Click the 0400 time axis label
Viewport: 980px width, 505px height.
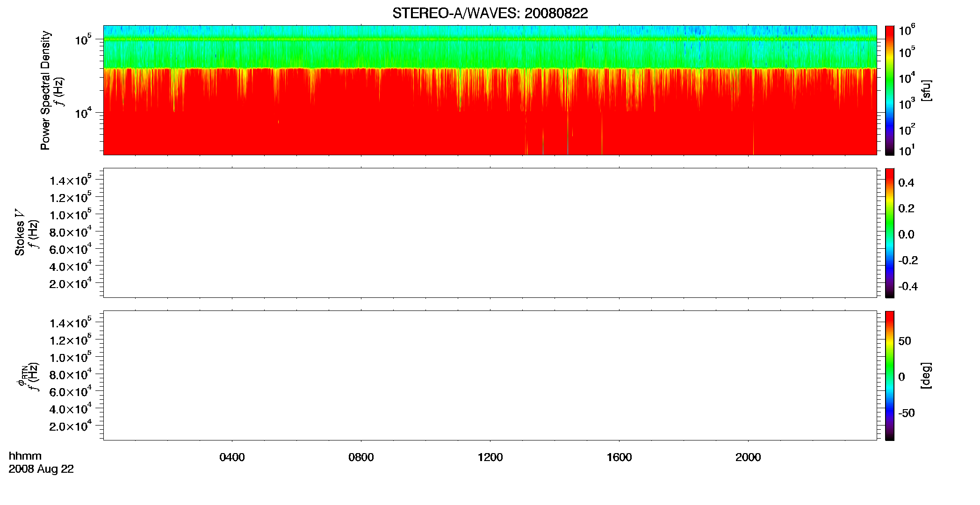point(232,457)
